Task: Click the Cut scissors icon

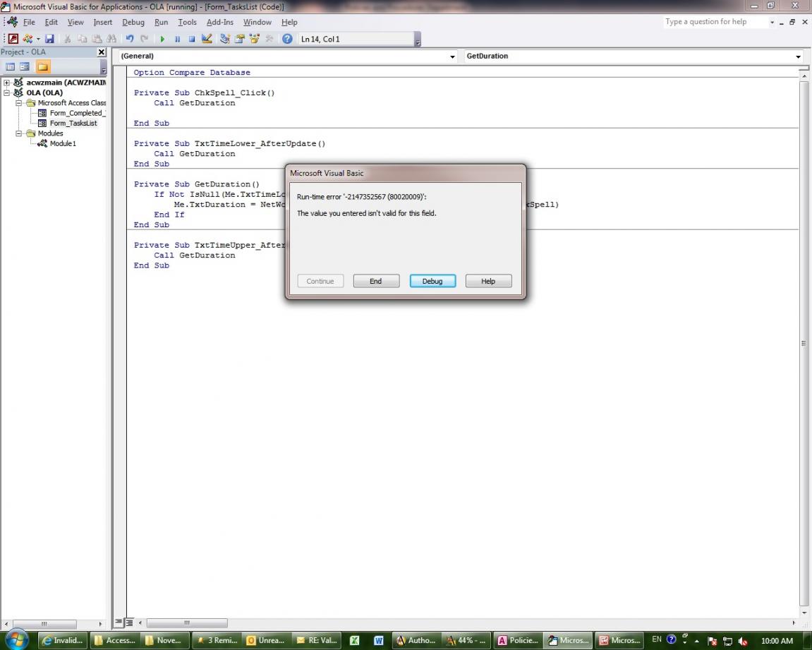Action: pos(67,39)
